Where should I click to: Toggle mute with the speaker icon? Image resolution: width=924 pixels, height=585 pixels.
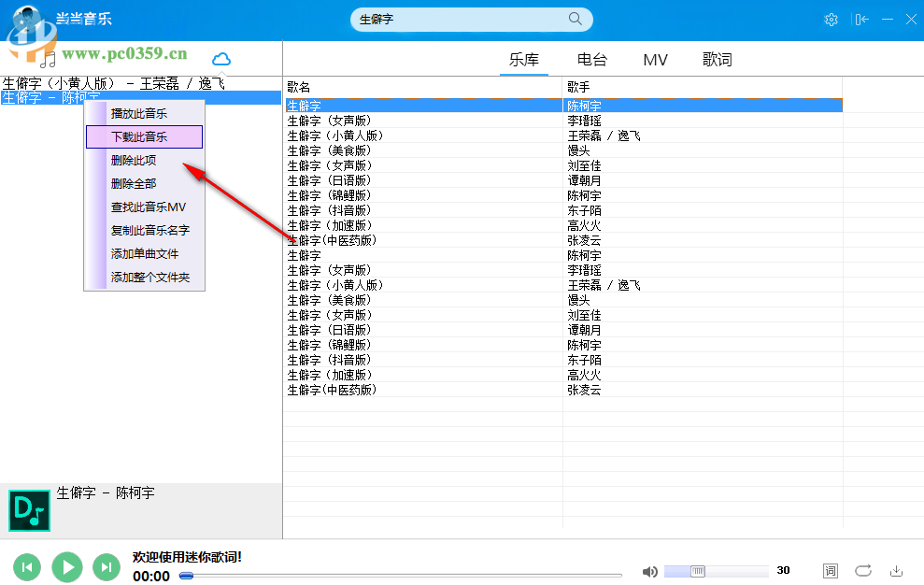[x=650, y=570]
